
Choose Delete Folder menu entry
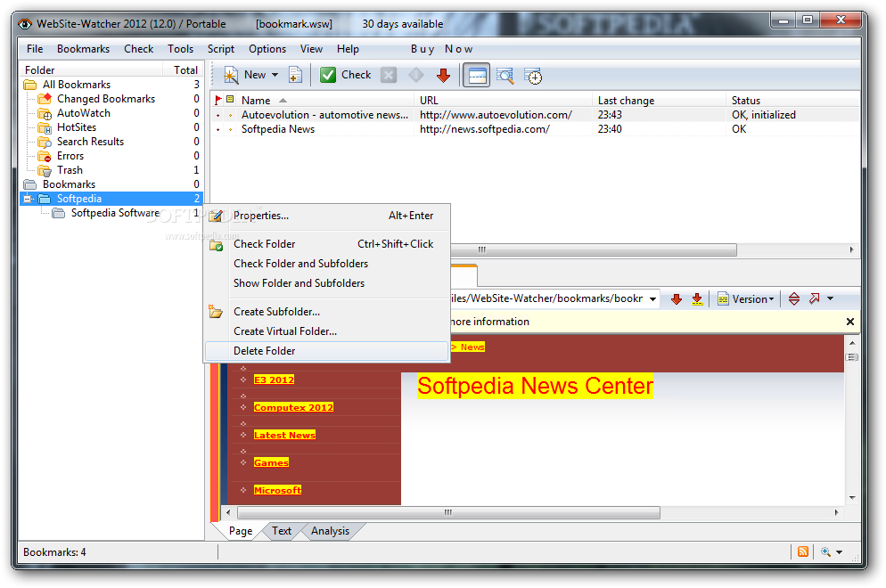click(x=326, y=351)
